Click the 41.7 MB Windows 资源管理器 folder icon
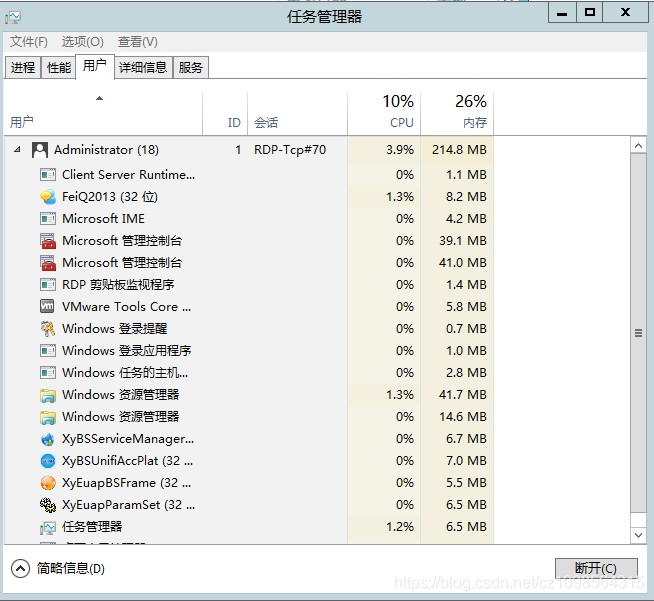 pyautogui.click(x=48, y=395)
